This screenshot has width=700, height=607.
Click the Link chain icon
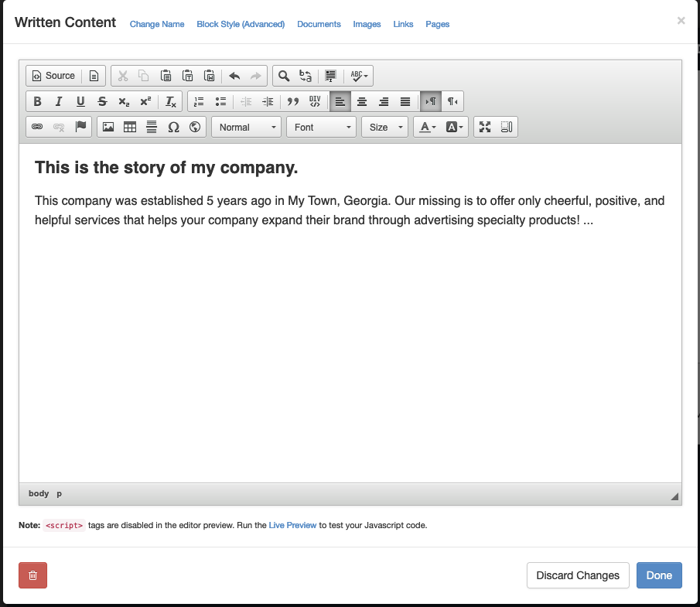(x=37, y=128)
